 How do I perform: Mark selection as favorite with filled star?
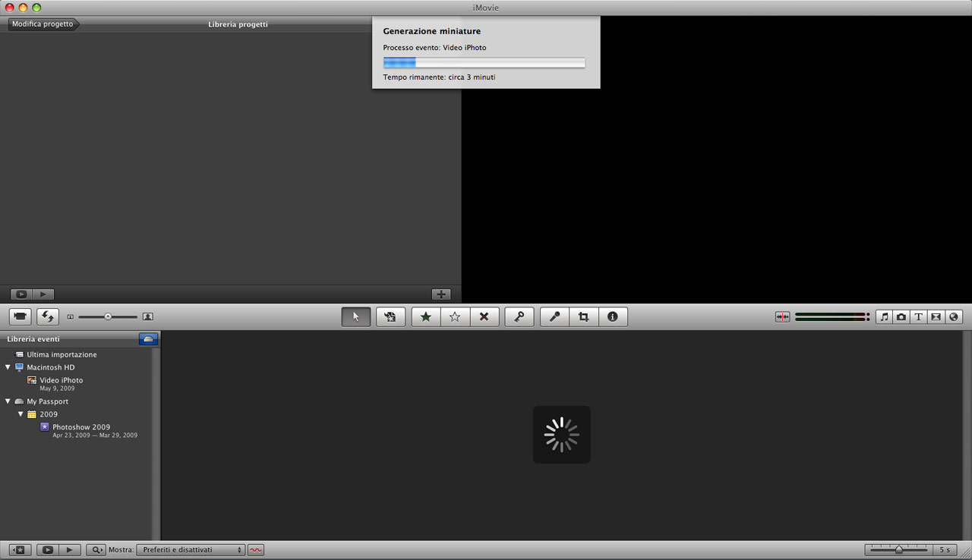426,316
